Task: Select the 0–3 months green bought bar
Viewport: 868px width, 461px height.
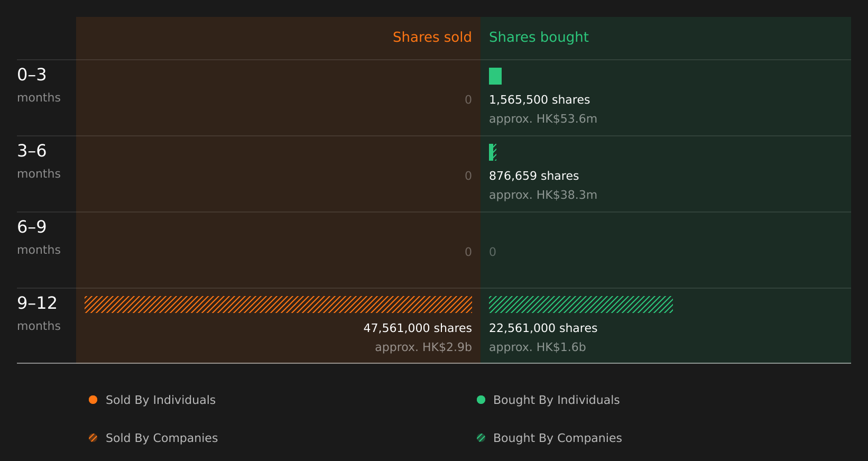Action: click(495, 76)
